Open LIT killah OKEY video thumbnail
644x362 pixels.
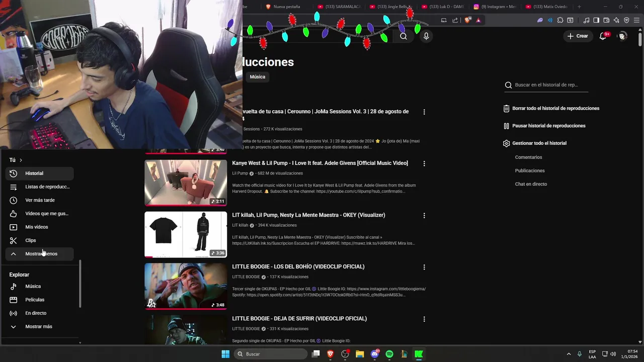(186, 234)
